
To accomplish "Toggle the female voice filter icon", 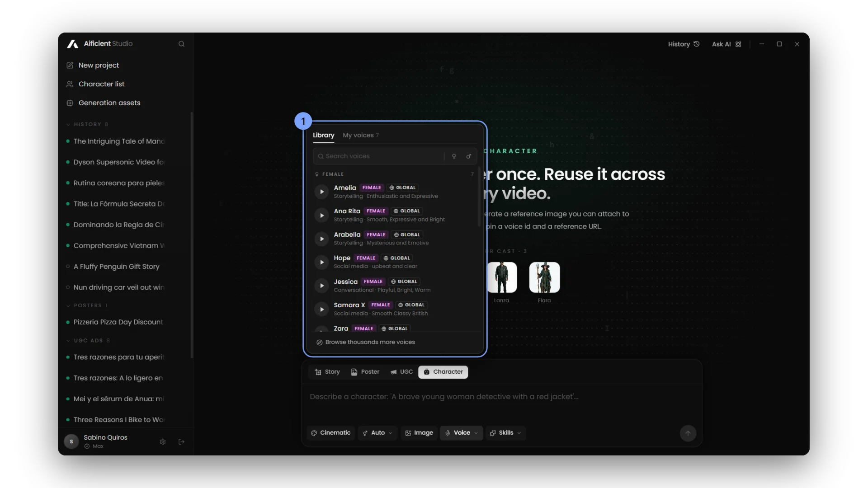I will point(454,156).
